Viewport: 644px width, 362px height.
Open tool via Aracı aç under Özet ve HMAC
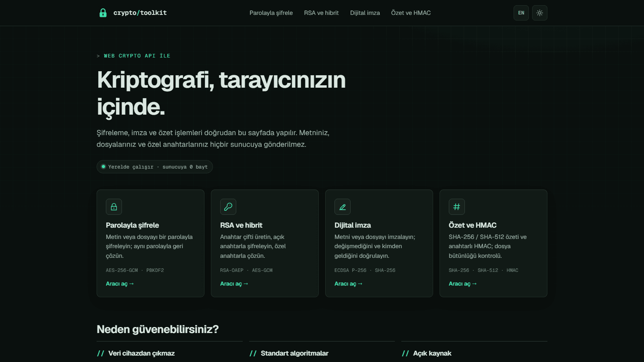click(x=463, y=284)
